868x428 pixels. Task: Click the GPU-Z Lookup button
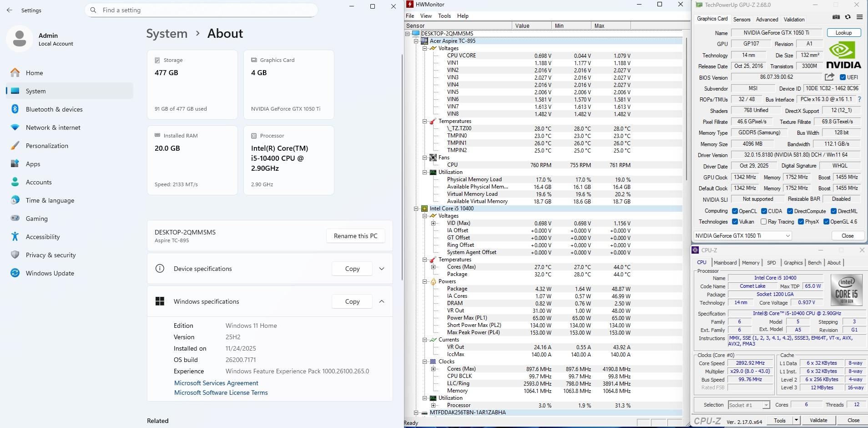(x=843, y=33)
